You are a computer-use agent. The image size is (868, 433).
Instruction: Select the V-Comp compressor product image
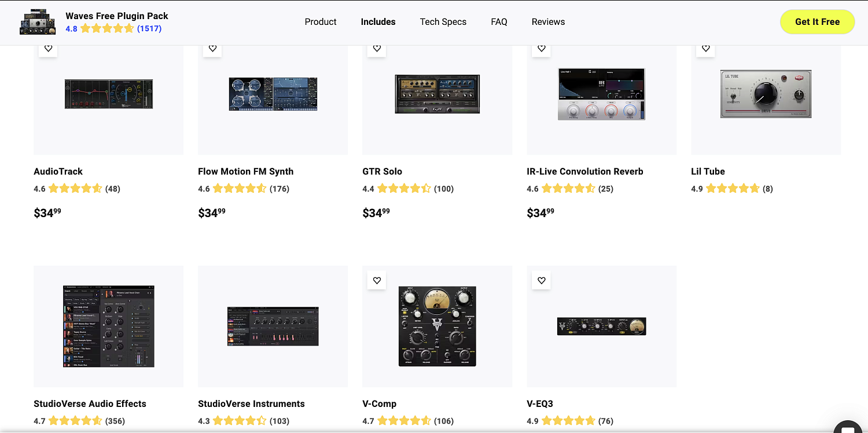[x=437, y=326]
